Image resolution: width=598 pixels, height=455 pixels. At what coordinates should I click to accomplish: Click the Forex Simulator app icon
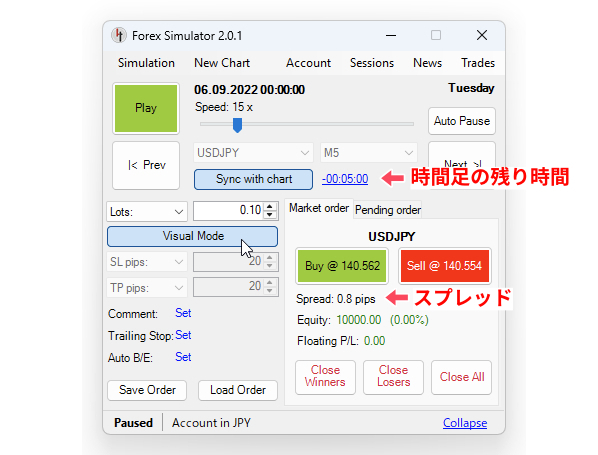[x=119, y=35]
